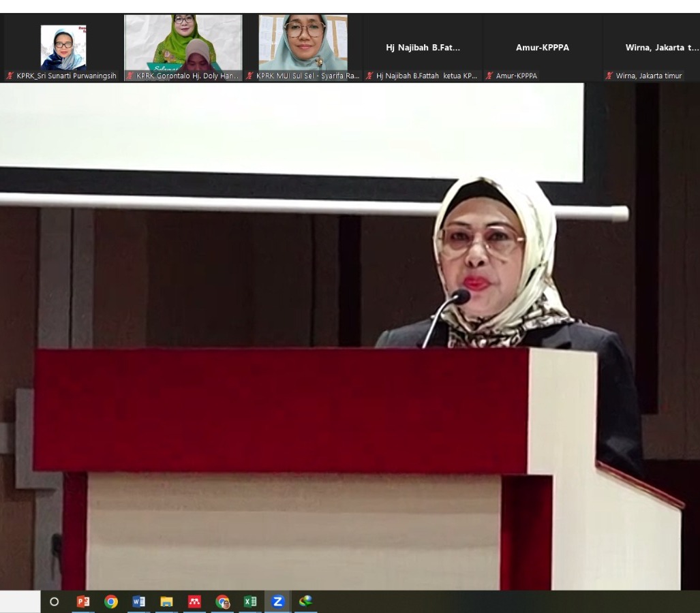The width and height of the screenshot is (700, 613).
Task: Open PowerPoint from the taskbar
Action: pos(83,601)
